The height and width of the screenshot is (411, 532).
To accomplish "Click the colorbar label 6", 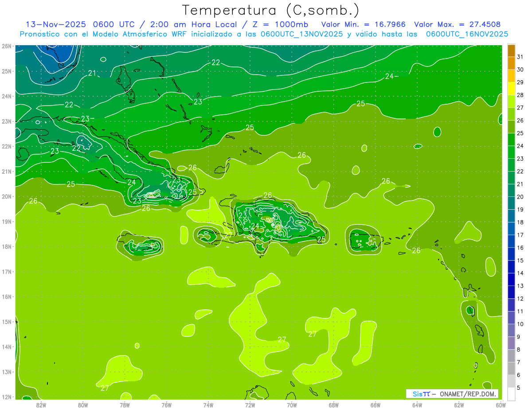I will (x=519, y=375).
